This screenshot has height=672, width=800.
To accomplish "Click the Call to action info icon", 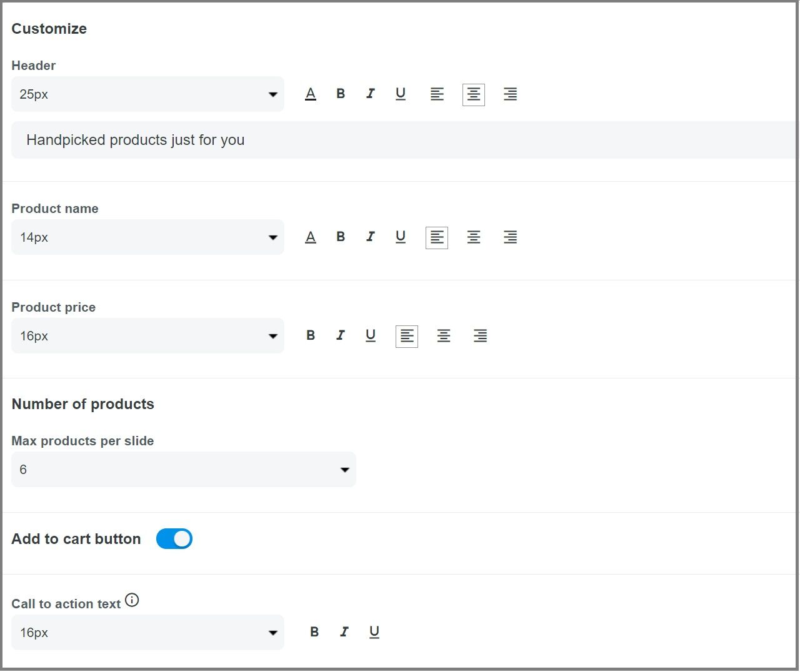I will click(132, 600).
